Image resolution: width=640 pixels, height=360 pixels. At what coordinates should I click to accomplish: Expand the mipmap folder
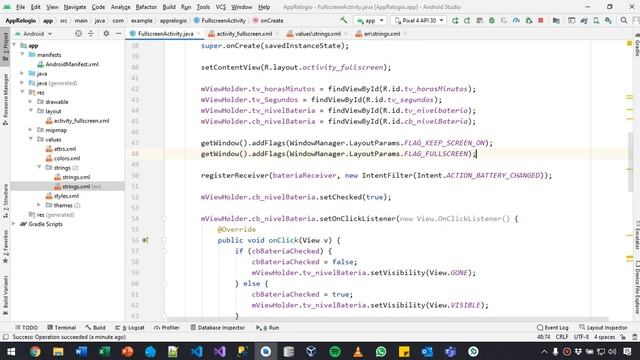point(31,130)
